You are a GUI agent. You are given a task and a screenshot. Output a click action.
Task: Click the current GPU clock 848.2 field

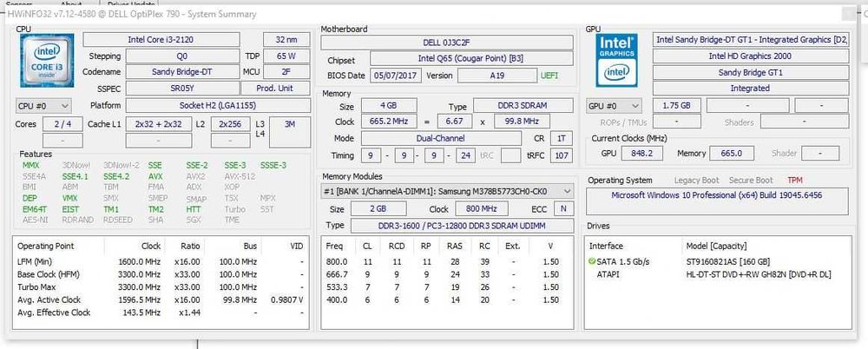coord(641,153)
